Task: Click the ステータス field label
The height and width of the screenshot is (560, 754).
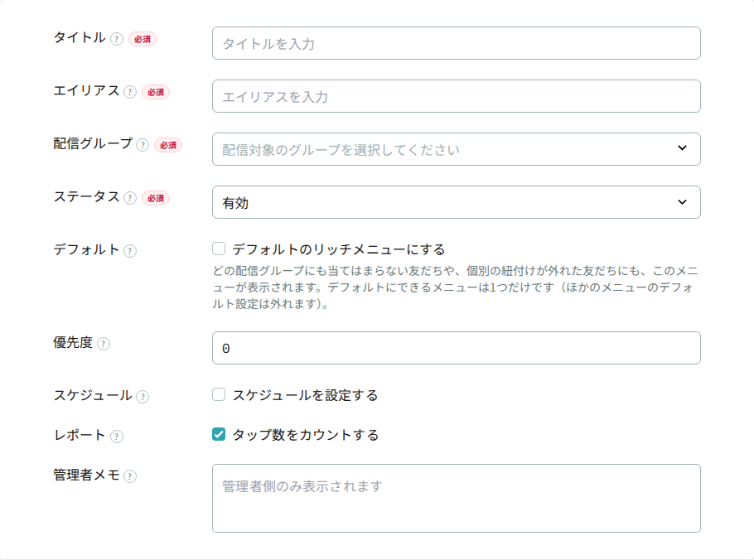Action: coord(86,197)
